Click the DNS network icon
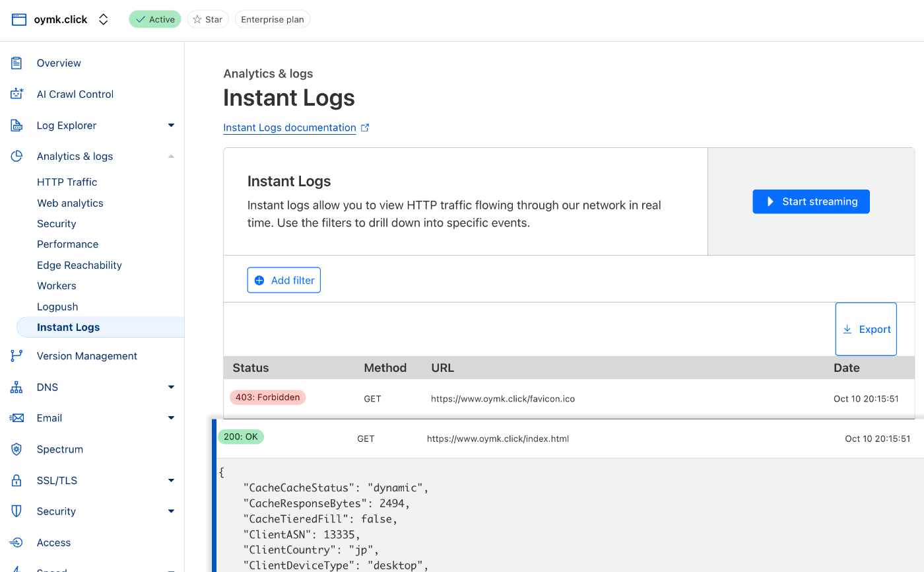 click(17, 387)
